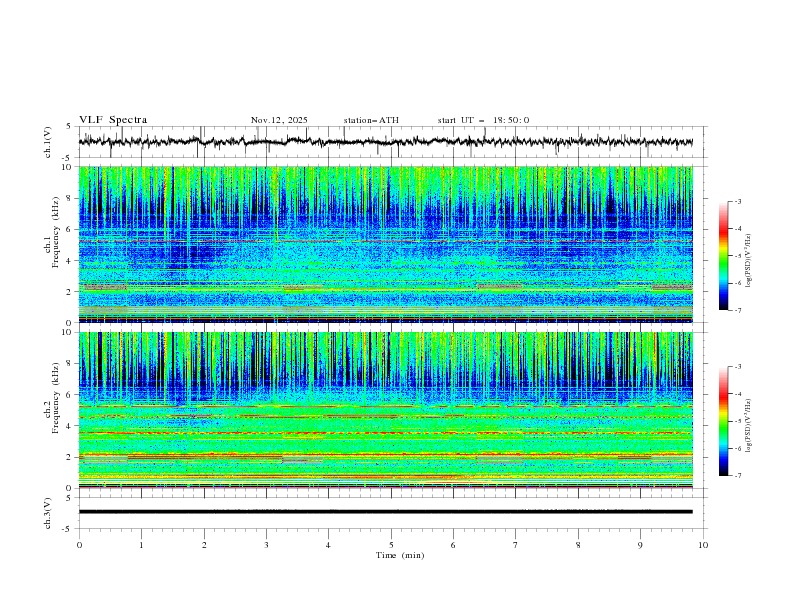Click the '-7' label on ch.2 colorbar

(x=738, y=476)
